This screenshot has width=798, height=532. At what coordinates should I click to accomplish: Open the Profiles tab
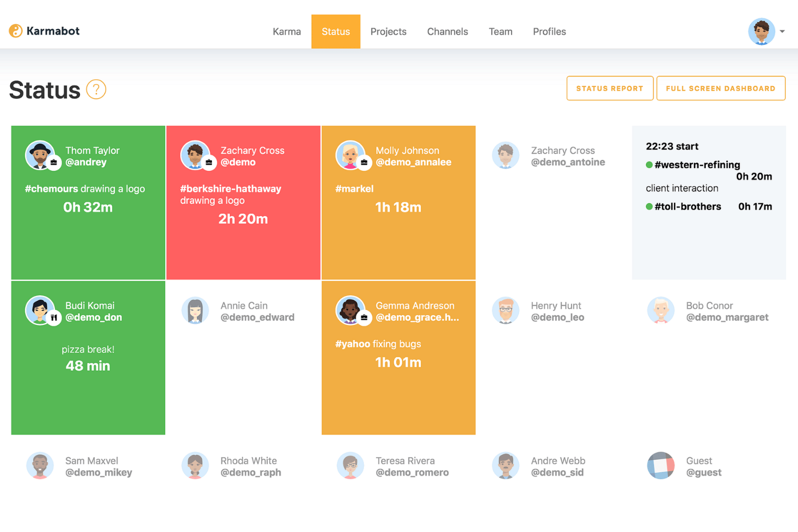point(549,31)
